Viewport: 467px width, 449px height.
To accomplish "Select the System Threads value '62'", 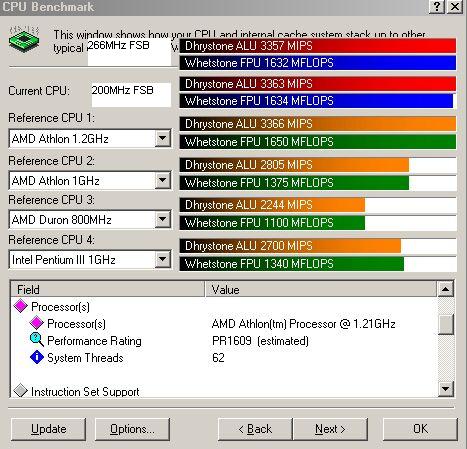I will (x=218, y=358).
